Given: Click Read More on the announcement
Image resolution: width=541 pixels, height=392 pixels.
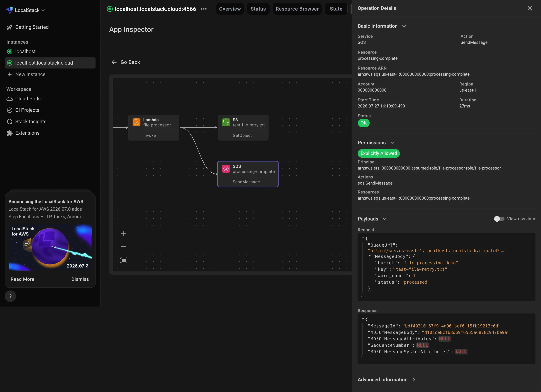Looking at the screenshot, I should click(x=22, y=279).
